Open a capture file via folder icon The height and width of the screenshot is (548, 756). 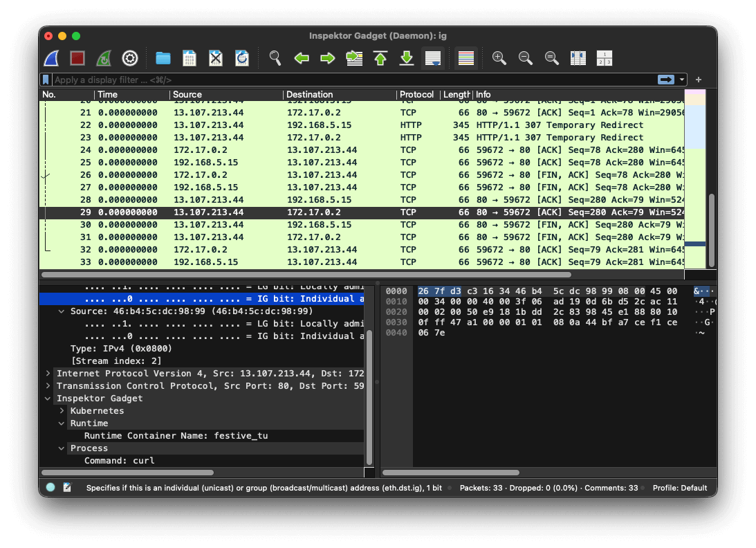[x=163, y=58]
